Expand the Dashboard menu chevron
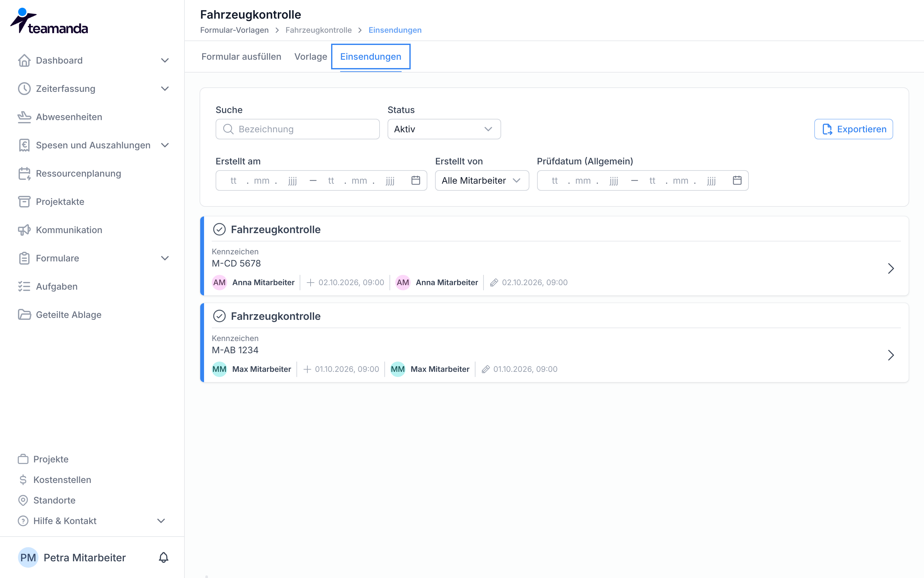The height and width of the screenshot is (578, 924). click(165, 60)
